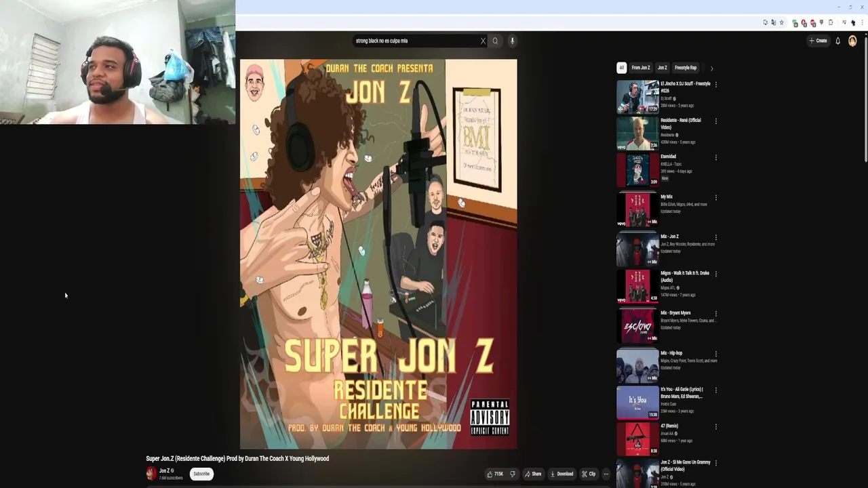Open the translate page icon in the address bar
The image size is (868, 488).
(x=773, y=22)
